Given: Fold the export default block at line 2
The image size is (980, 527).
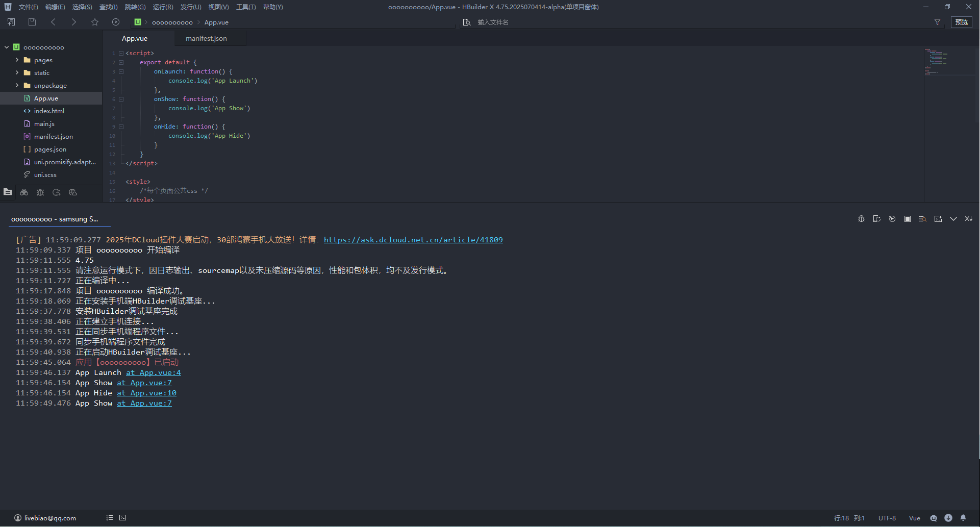Looking at the screenshot, I should [x=121, y=62].
